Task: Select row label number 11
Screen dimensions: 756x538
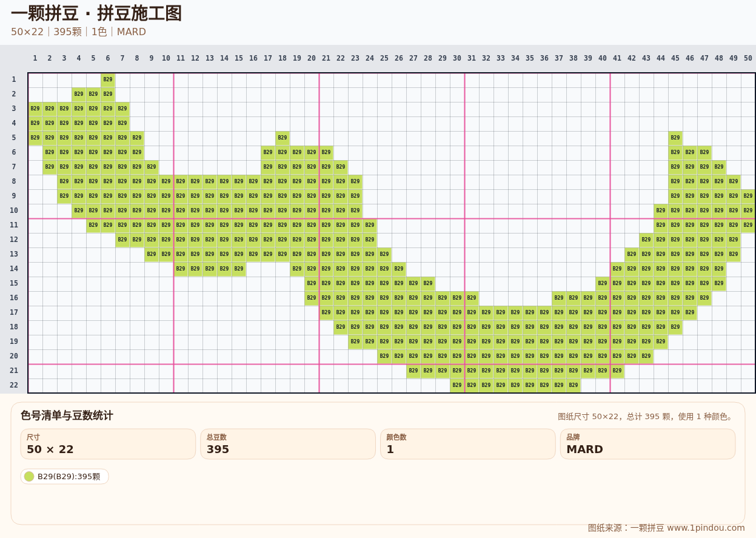Action: pos(14,226)
